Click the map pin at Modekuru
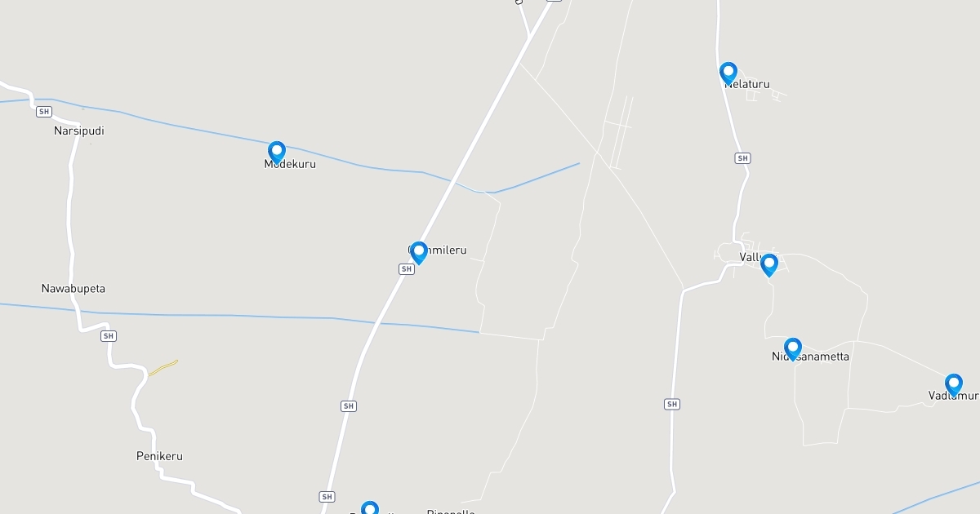This screenshot has height=514, width=980. (x=277, y=152)
